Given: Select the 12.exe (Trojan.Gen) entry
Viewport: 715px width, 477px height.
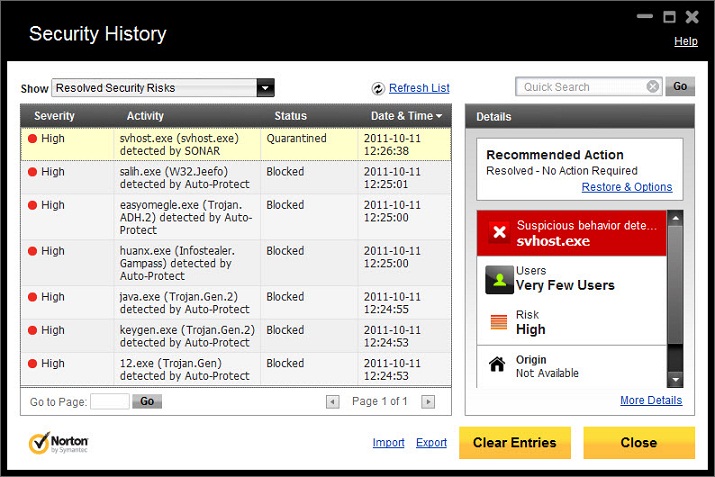Looking at the screenshot, I should coord(236,369).
